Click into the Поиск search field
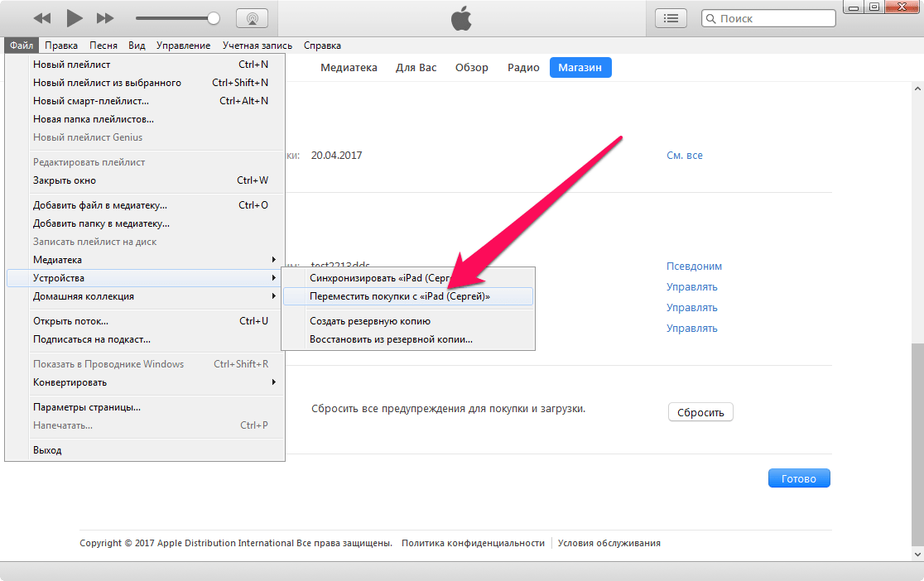924x581 pixels. pos(768,18)
